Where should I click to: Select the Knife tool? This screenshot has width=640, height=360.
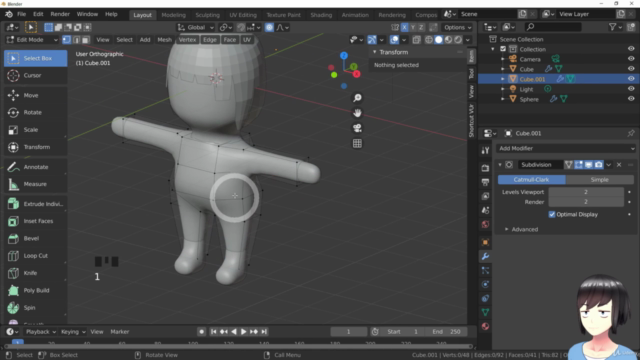pyautogui.click(x=36, y=273)
